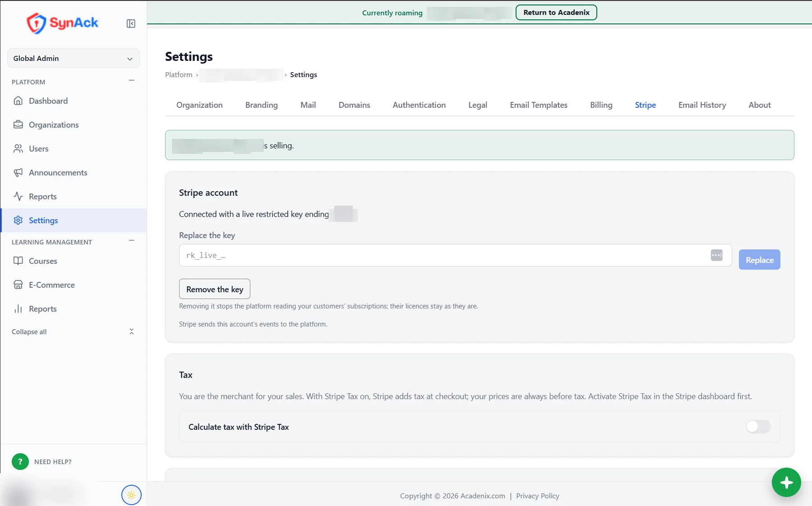Click the SynAck logo

pyautogui.click(x=62, y=23)
